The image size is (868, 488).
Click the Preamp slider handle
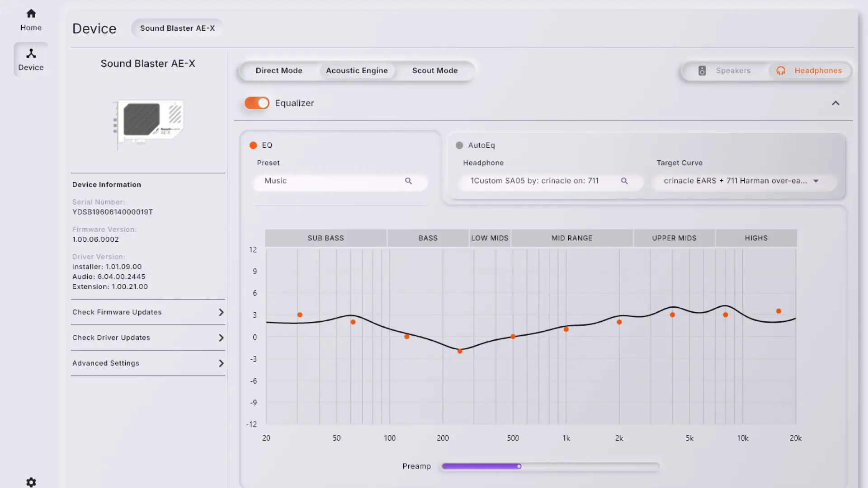pyautogui.click(x=519, y=466)
